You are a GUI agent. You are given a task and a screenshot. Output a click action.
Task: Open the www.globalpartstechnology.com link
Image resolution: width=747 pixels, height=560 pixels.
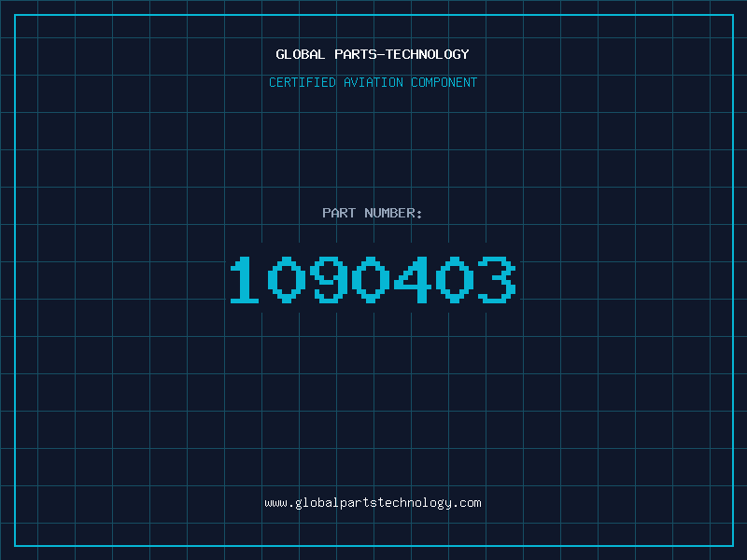pyautogui.click(x=373, y=503)
